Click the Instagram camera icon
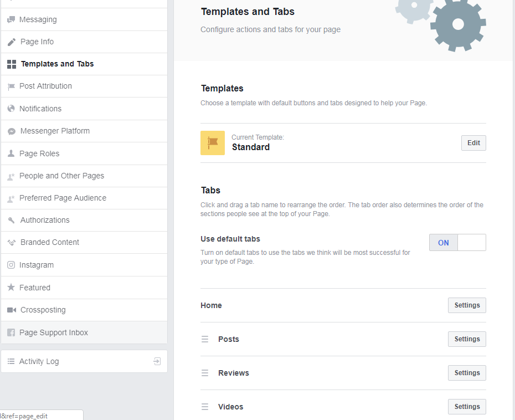 (11, 265)
